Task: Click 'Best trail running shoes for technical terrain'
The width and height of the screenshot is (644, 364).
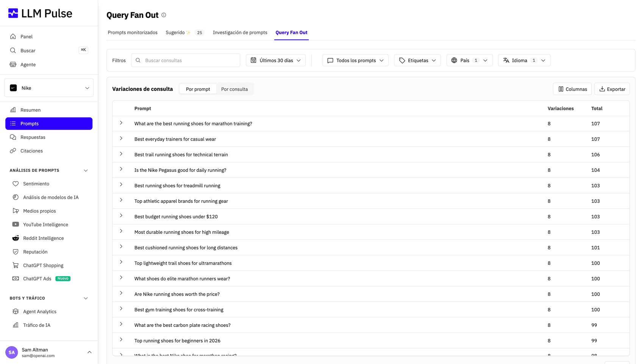Action: click(181, 154)
